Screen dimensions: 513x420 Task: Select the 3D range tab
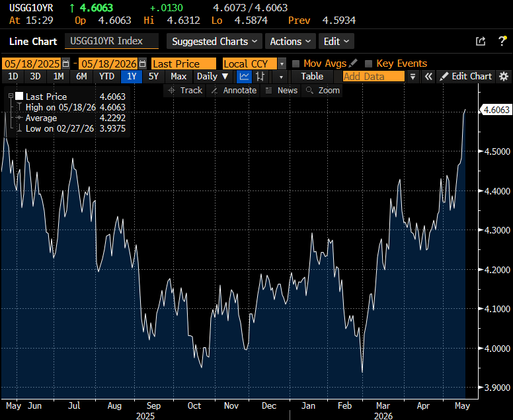pos(35,77)
